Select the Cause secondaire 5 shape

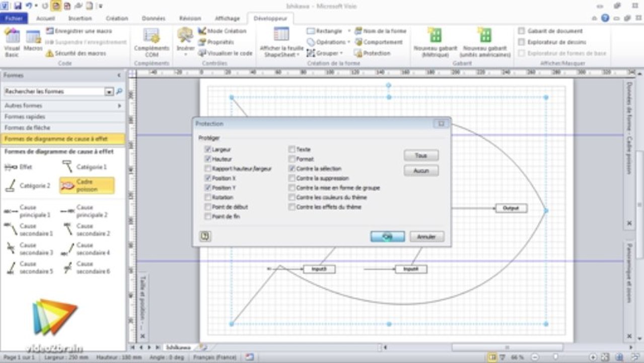click(x=28, y=267)
